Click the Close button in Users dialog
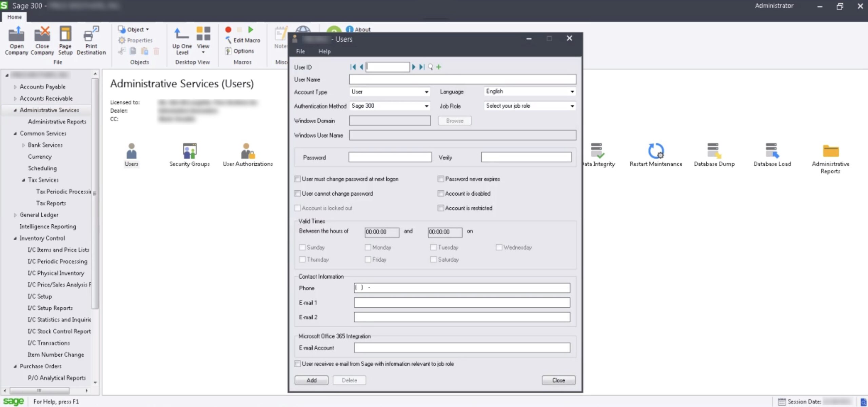The height and width of the screenshot is (407, 868). (558, 380)
